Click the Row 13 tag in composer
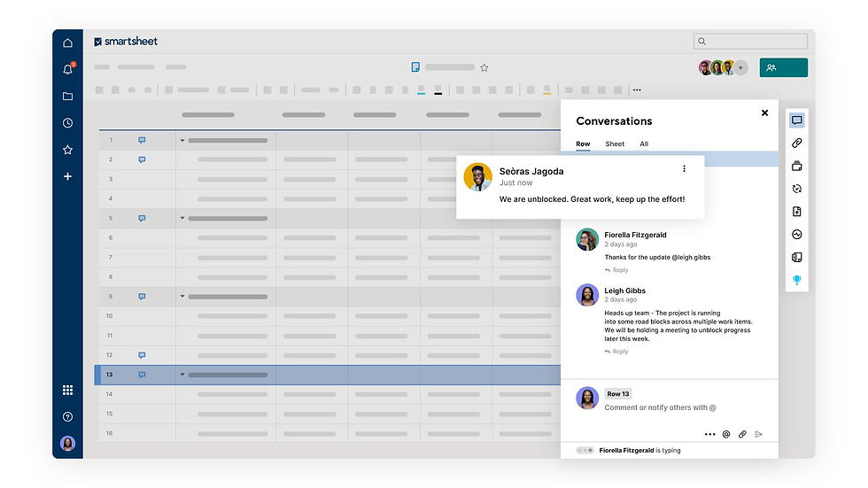The height and width of the screenshot is (488, 868). tap(618, 394)
